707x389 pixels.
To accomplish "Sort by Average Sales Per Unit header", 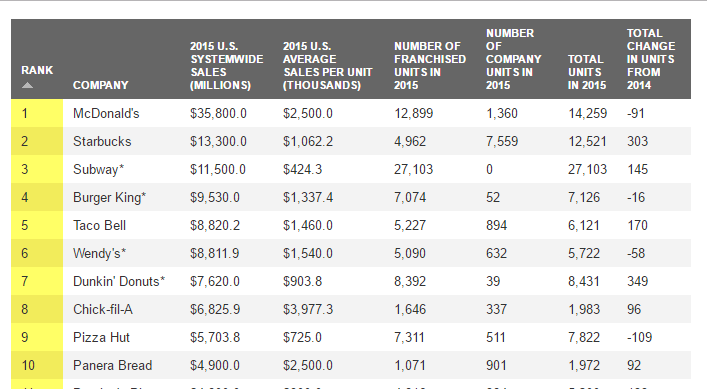I will click(328, 66).
